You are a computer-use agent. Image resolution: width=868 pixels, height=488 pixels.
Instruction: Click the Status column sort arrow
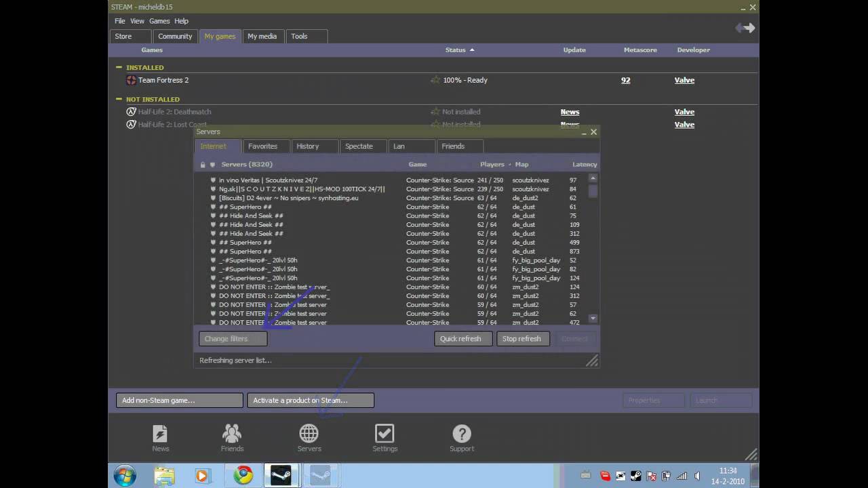click(x=472, y=50)
